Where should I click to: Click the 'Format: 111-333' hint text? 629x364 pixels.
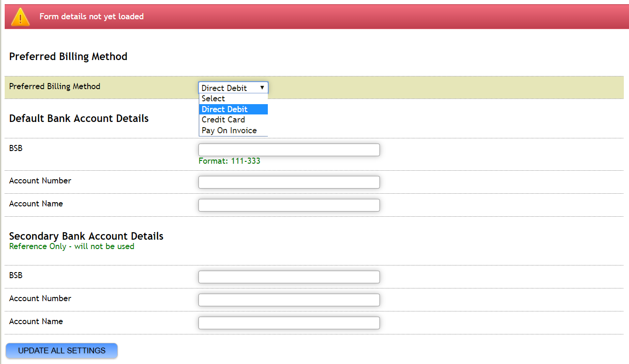pos(230,160)
